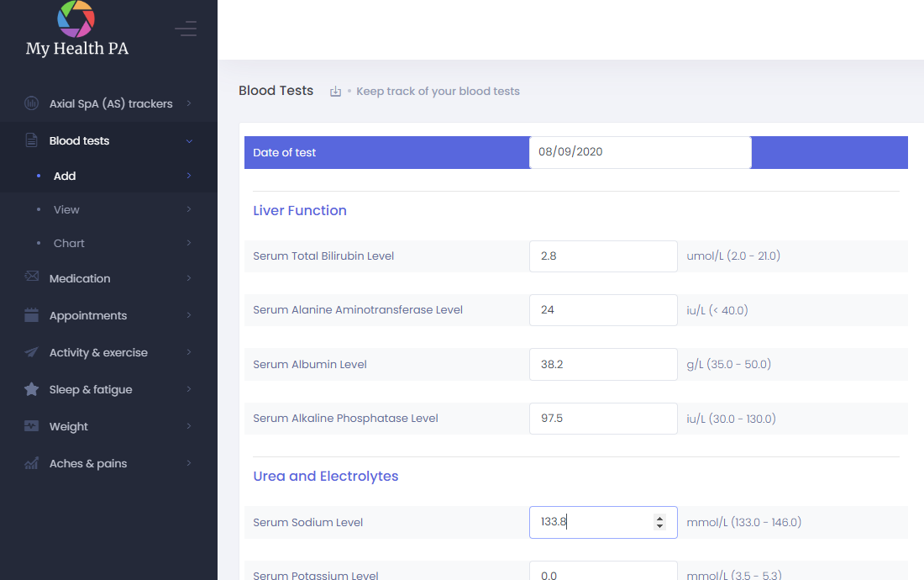Click the Serum Total Bilirubin Level label
The image size is (924, 580).
pos(323,256)
